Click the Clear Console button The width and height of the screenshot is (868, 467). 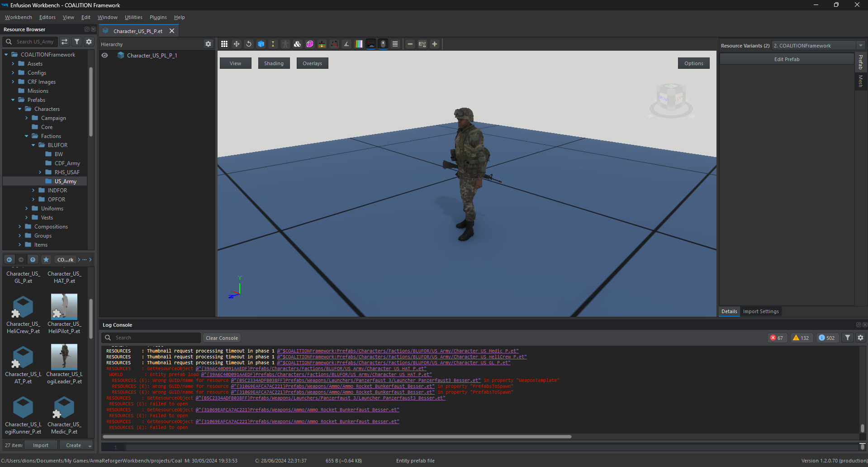[x=222, y=338]
